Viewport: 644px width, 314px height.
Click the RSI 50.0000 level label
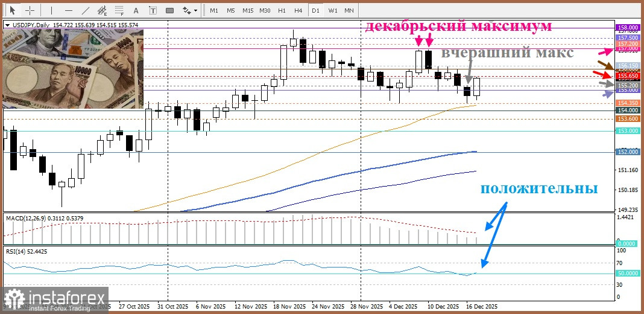coord(628,274)
